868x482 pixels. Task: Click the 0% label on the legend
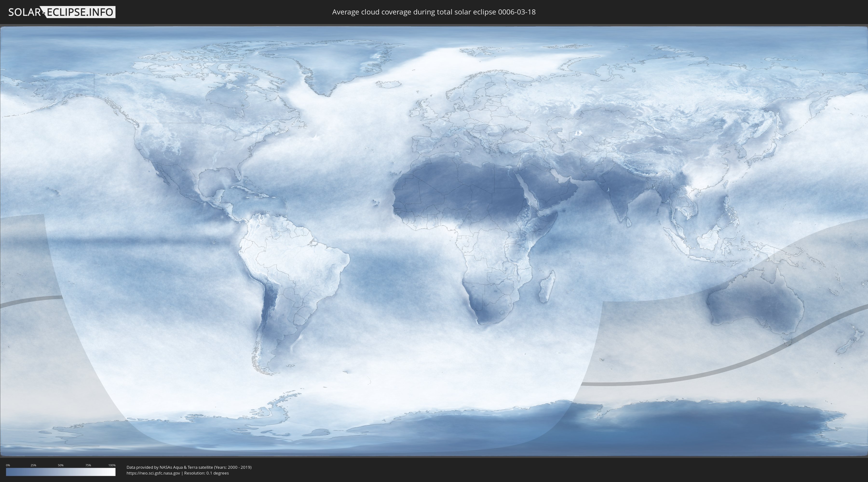tap(8, 465)
